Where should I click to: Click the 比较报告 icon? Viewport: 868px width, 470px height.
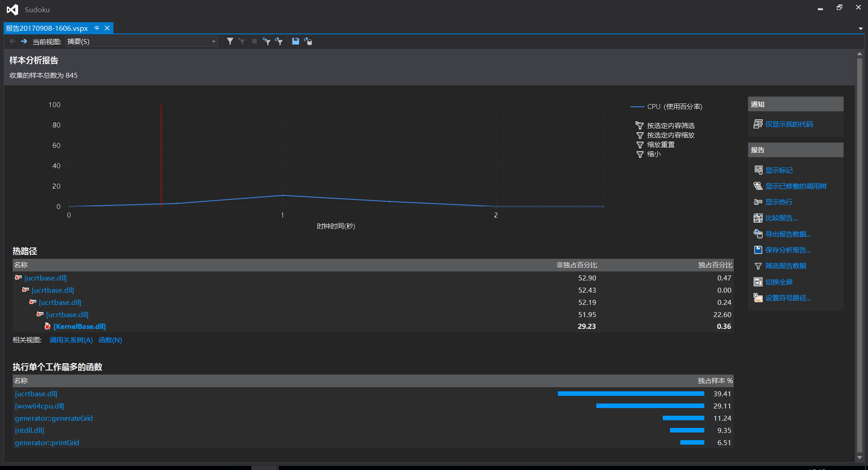[x=758, y=218]
